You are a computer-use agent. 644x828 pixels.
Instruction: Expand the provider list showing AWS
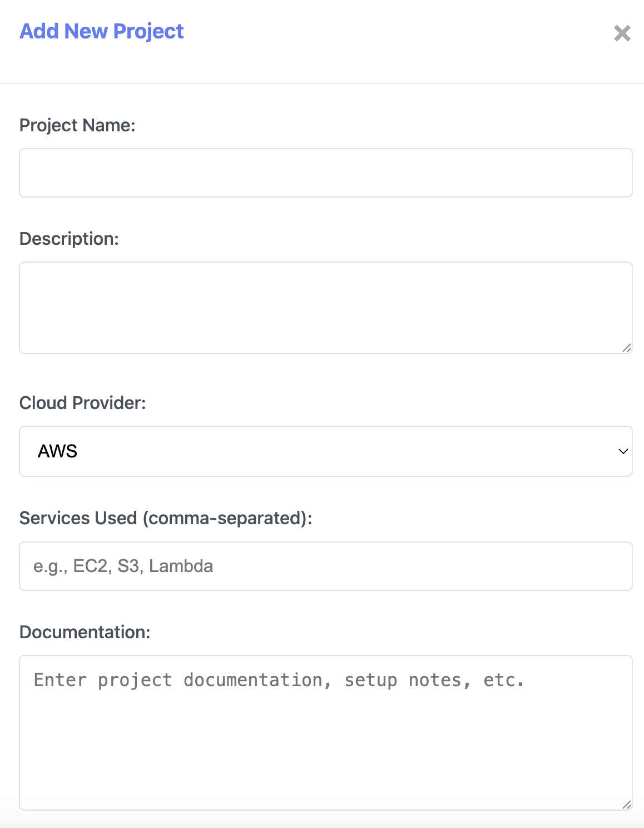325,451
